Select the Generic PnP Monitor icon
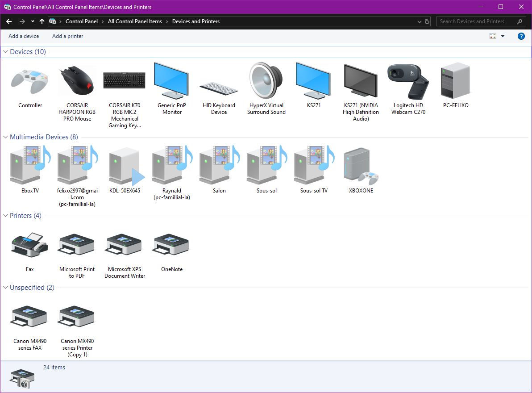This screenshot has width=532, height=393. [171, 80]
